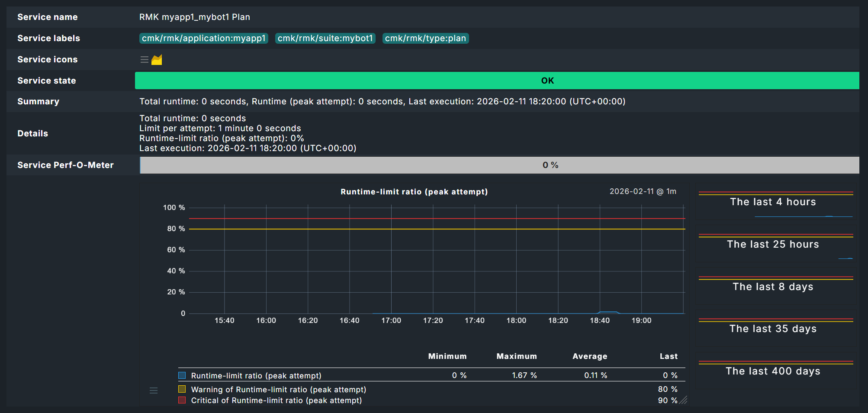The width and height of the screenshot is (868, 413).
Task: Open the service action hamburger menu icon
Action: point(144,60)
